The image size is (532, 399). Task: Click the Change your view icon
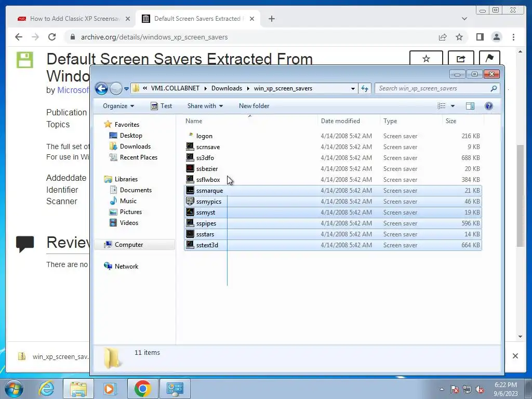pos(442,106)
